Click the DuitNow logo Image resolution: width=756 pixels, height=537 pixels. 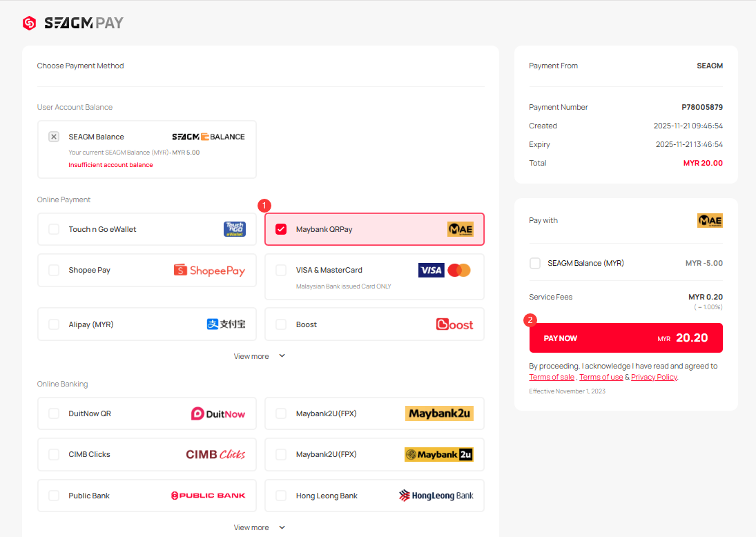click(218, 413)
